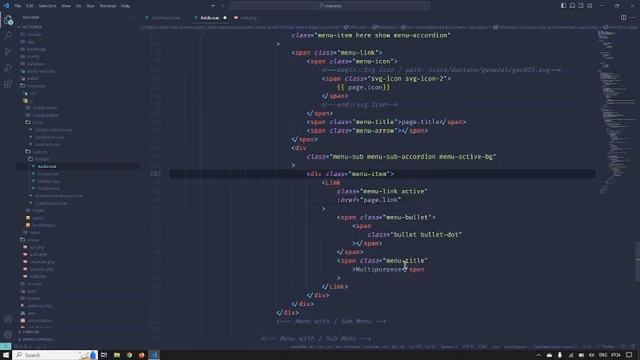Click the "bullet bullet-dot" class string
Screen dimensions: 640x360
[x=426, y=235]
